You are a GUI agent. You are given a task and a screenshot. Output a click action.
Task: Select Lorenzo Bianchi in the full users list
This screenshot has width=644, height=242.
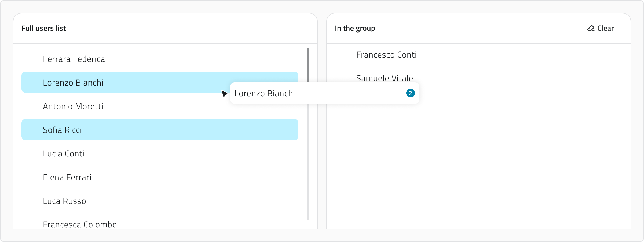tap(73, 82)
